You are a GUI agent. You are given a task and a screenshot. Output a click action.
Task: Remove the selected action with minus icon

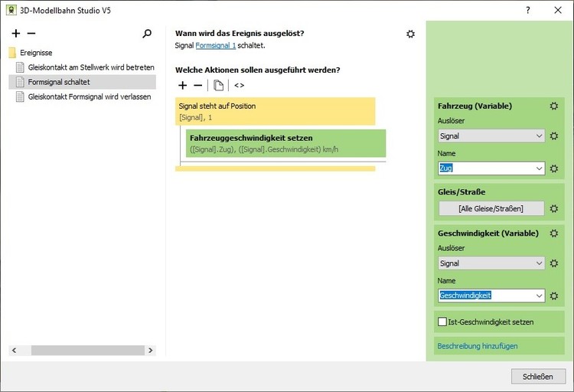pos(198,86)
